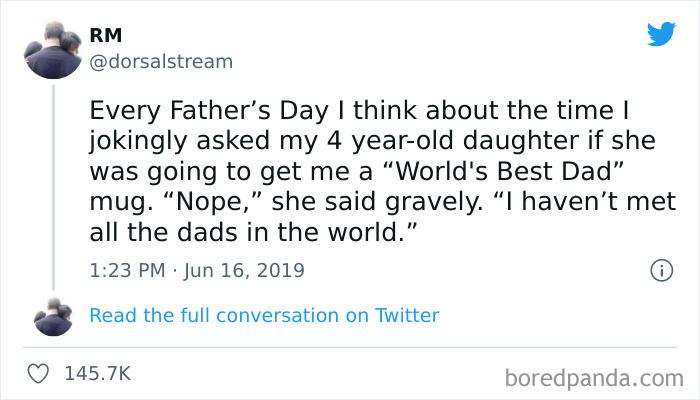Click the word "Twitter" in conversation link
The image size is (700, 400).
tap(407, 316)
